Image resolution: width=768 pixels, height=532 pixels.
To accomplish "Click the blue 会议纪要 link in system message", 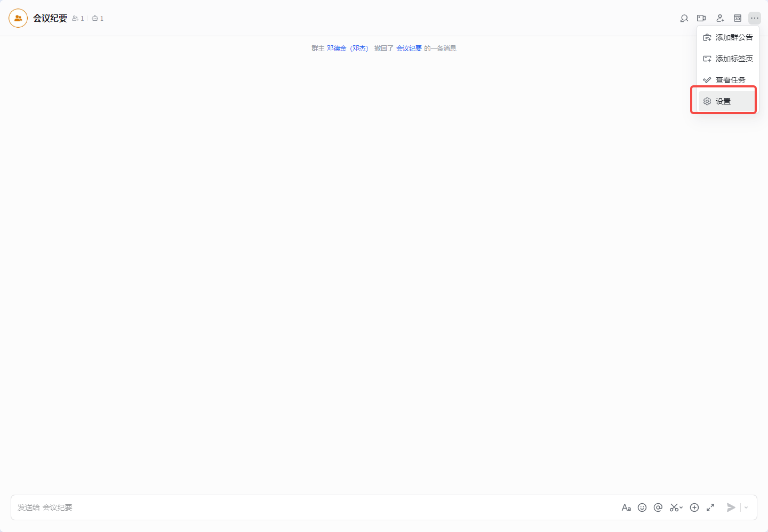I will pos(409,49).
